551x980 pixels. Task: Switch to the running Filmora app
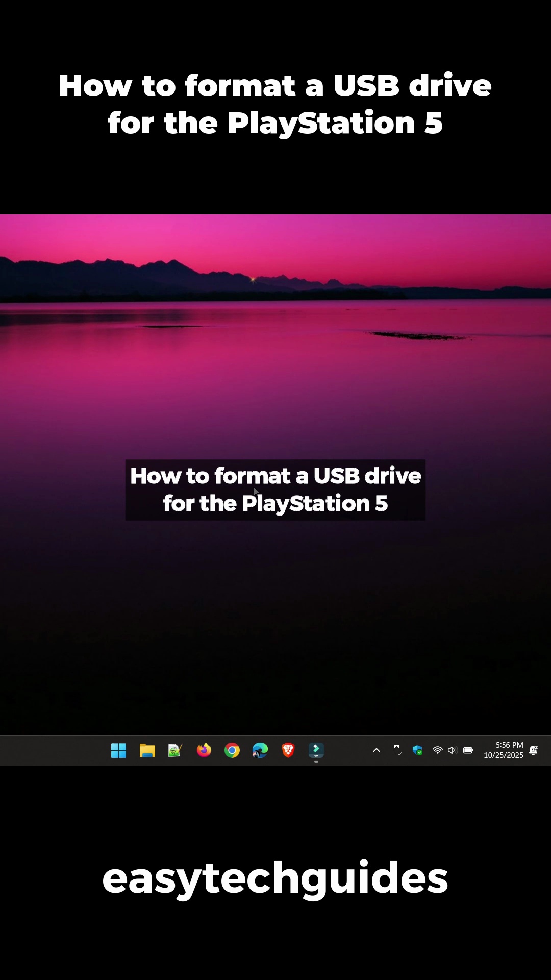[316, 750]
